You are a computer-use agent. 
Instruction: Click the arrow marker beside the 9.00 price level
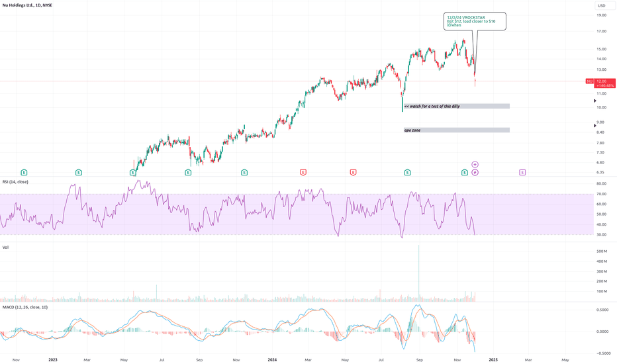(594, 126)
